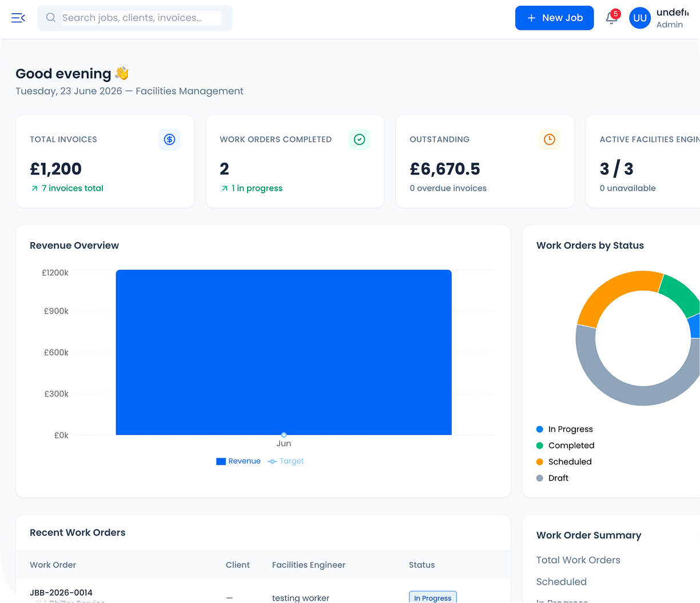Screen dimensions: 700x603
Task: Click the search magnifier icon
Action: coord(51,18)
